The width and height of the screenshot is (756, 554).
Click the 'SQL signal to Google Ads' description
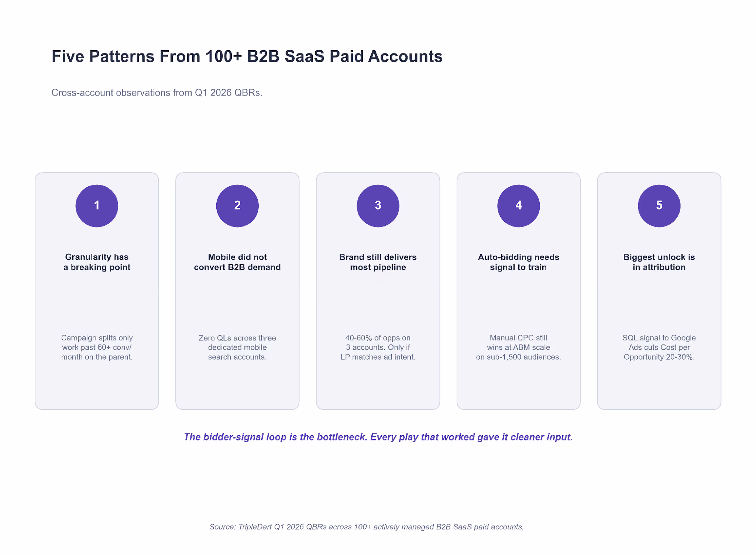659,347
